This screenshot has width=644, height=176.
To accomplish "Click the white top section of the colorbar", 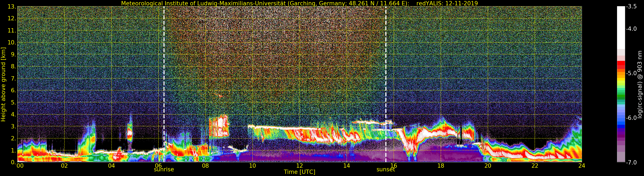I will (x=621, y=28).
